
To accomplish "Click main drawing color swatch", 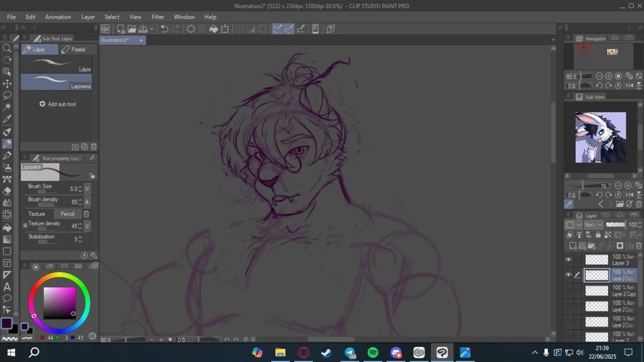I will tap(6, 323).
